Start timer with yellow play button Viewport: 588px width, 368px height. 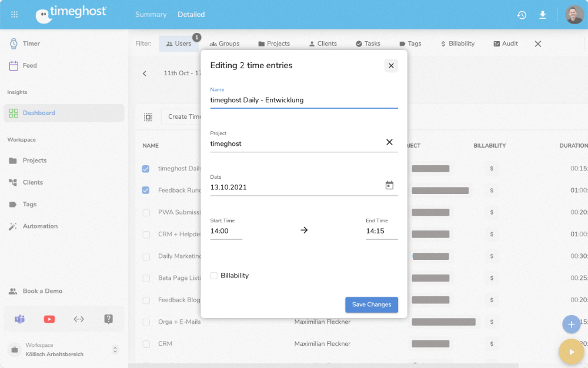(571, 352)
